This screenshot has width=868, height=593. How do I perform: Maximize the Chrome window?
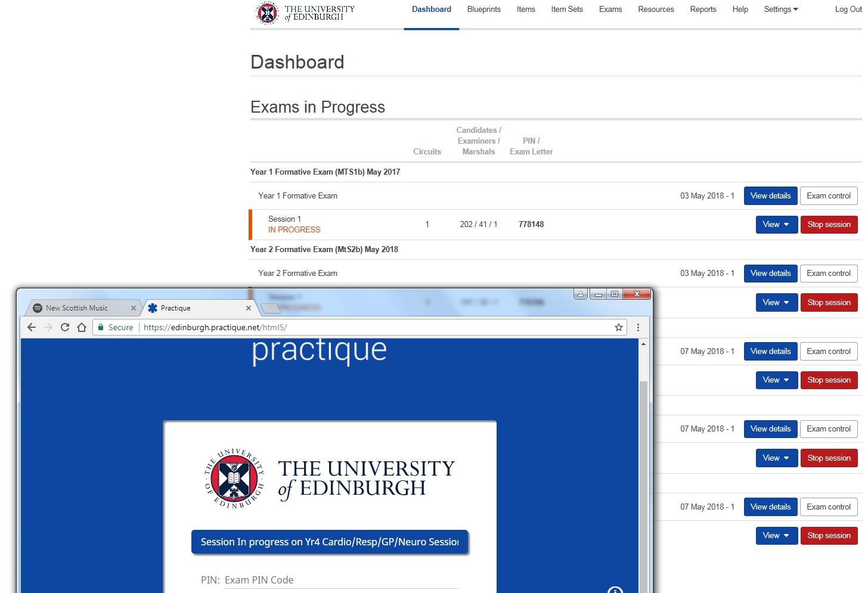tap(614, 294)
